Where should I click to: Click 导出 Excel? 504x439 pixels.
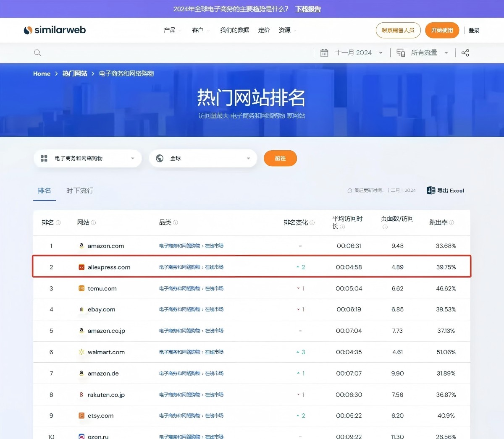point(446,191)
